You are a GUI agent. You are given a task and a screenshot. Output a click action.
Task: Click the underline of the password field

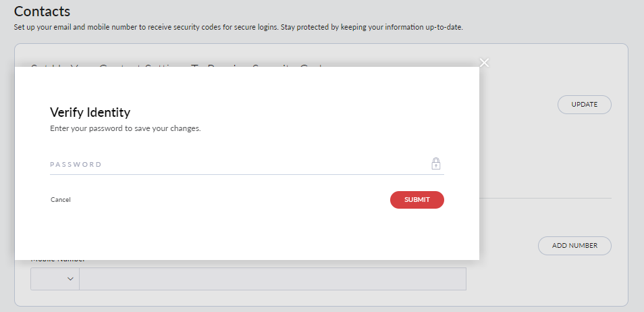(x=246, y=174)
